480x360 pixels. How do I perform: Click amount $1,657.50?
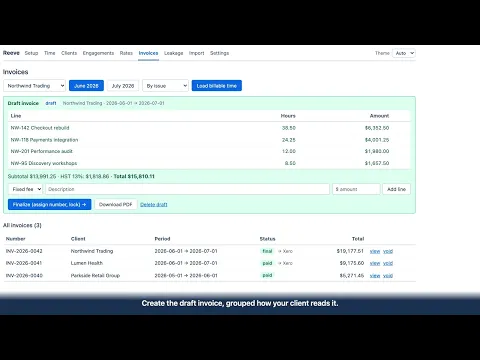(x=377, y=163)
